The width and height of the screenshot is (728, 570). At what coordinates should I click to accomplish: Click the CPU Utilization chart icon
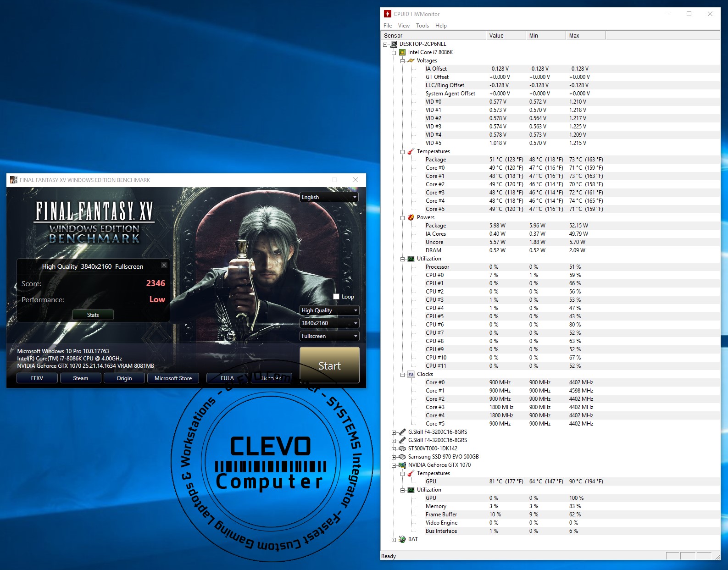[x=411, y=259]
